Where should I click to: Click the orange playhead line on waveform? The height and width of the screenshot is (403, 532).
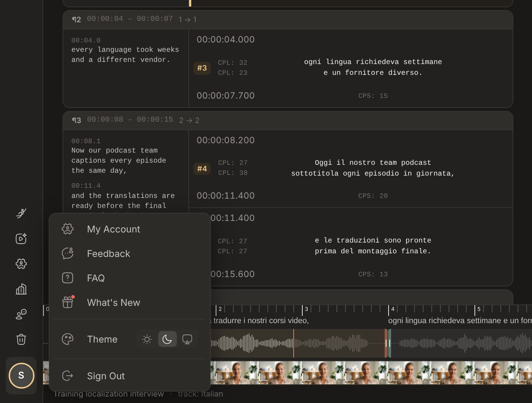(294, 343)
